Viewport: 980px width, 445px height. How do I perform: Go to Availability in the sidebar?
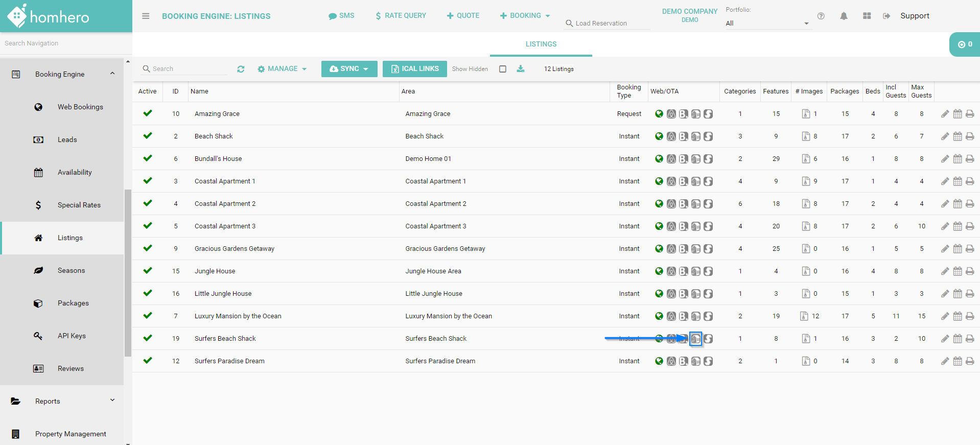(75, 172)
